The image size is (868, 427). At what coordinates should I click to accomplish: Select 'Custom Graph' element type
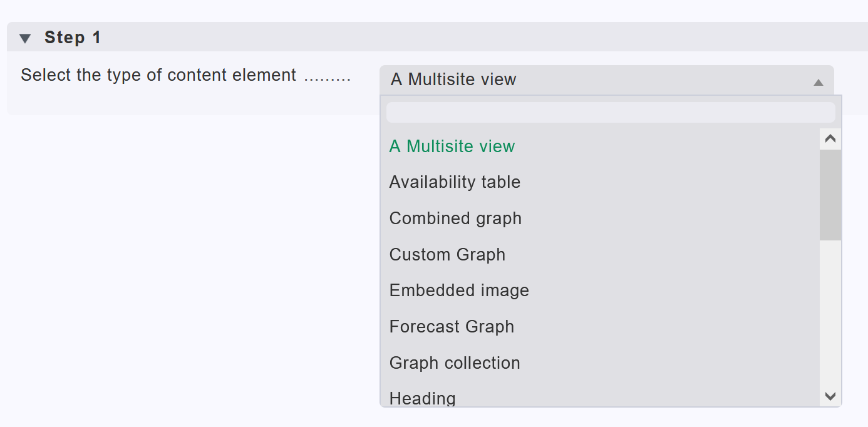tap(447, 255)
